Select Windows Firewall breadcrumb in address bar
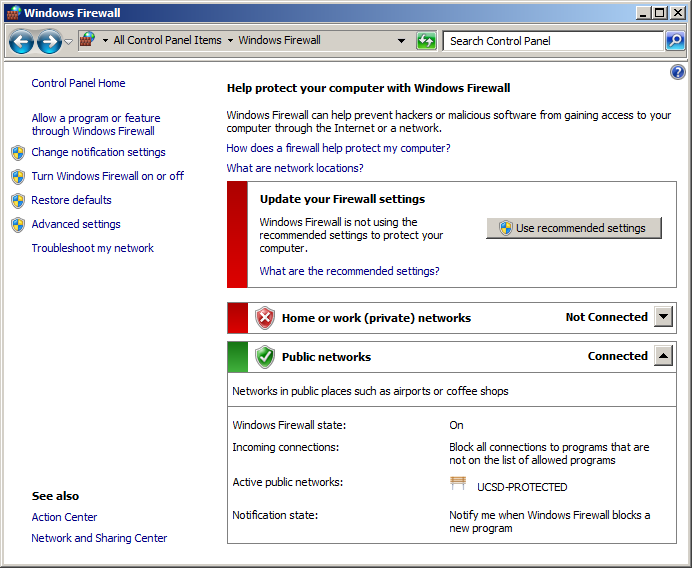 tap(279, 40)
